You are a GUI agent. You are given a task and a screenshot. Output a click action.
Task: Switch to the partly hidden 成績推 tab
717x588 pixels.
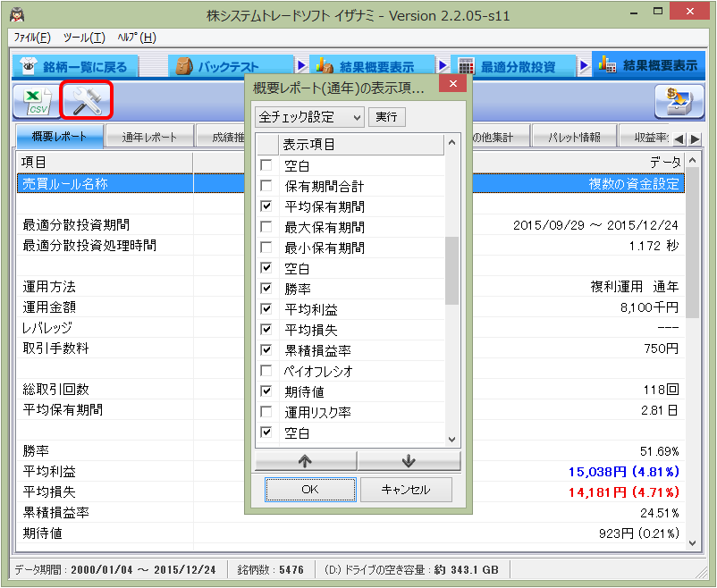pos(221,137)
